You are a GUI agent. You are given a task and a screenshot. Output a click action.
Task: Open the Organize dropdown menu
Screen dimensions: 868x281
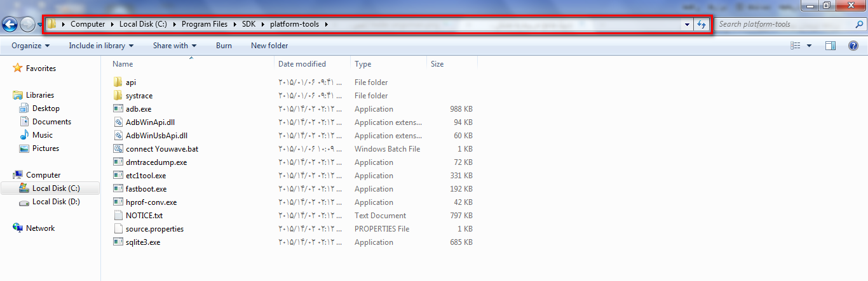[x=30, y=46]
